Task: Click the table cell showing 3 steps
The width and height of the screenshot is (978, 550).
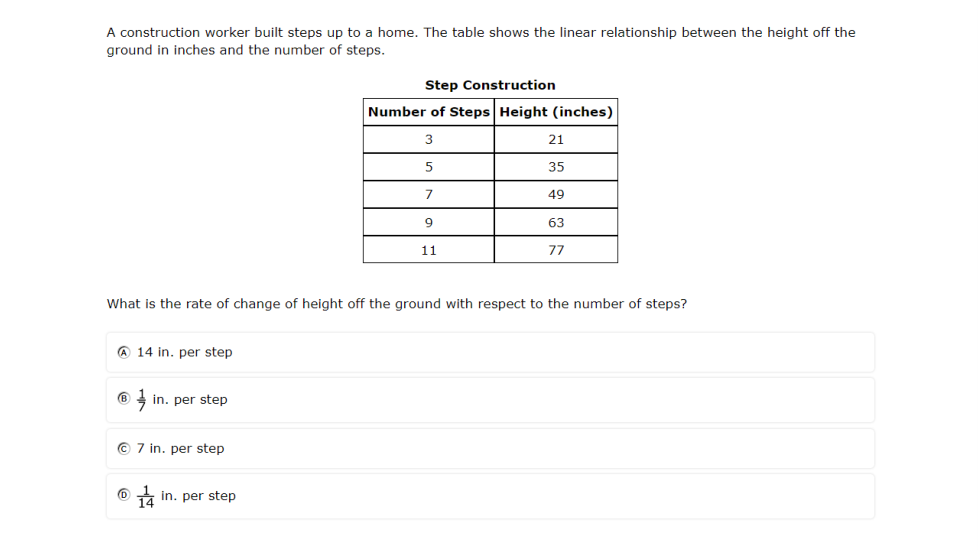Action: point(429,140)
